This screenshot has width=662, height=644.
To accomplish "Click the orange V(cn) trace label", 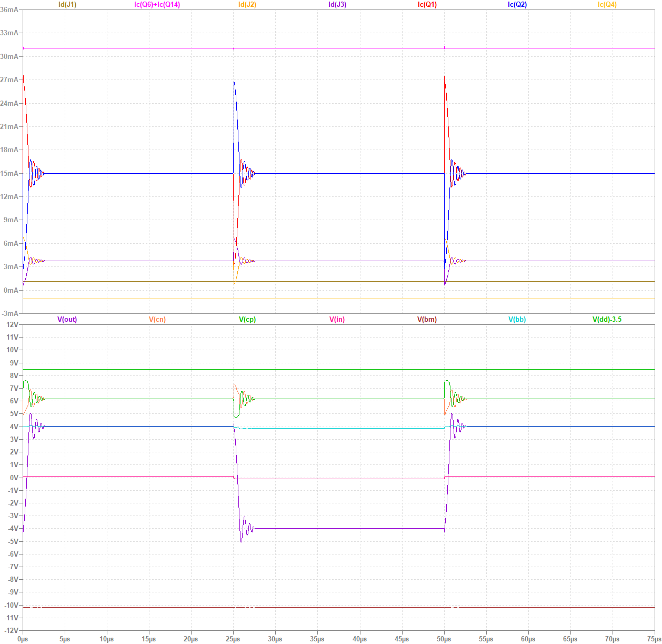I will (157, 320).
